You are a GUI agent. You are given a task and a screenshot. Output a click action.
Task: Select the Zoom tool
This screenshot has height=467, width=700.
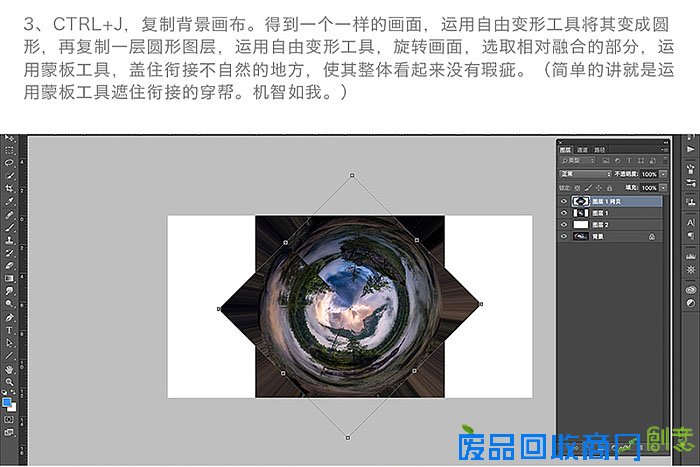(9, 382)
